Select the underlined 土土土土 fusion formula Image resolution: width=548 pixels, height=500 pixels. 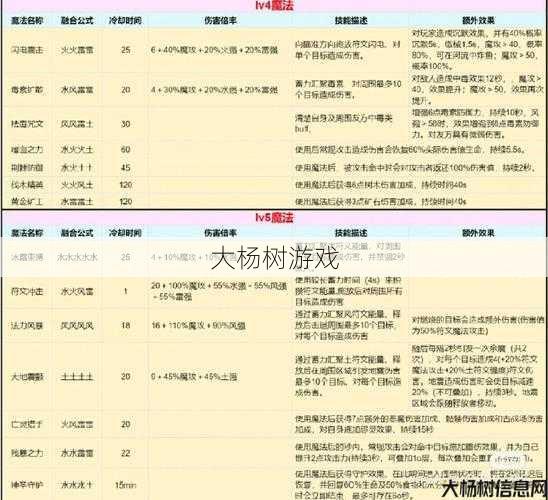tap(77, 377)
